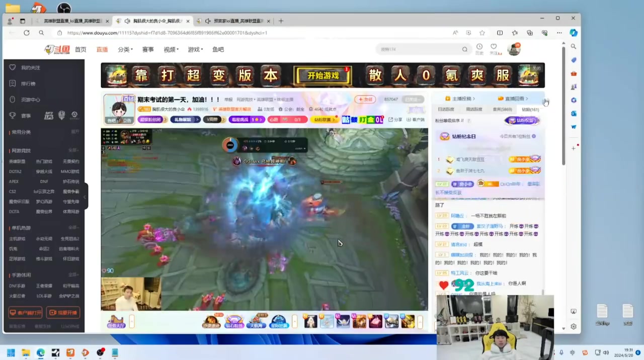Image resolution: width=644 pixels, height=360 pixels.
Task: Click the red heart icon in chat
Action: point(443,286)
